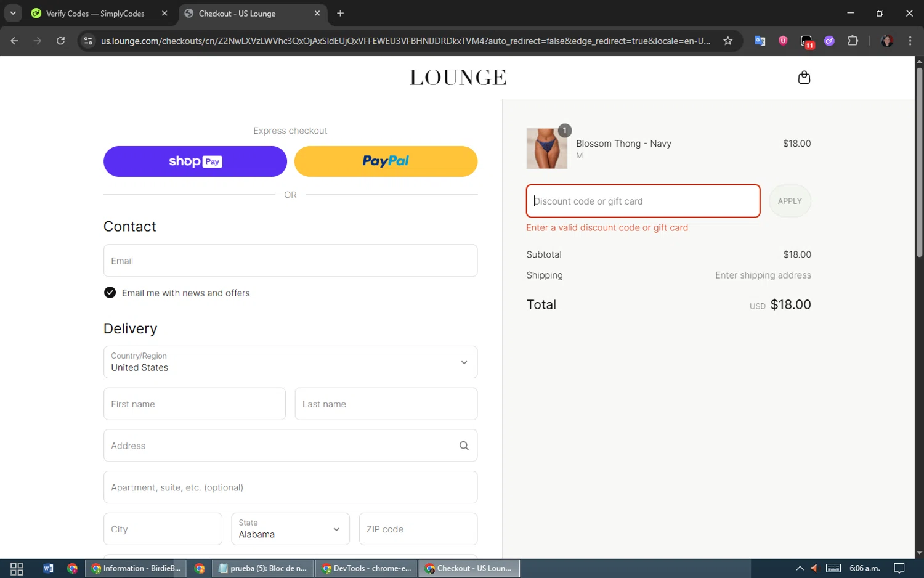The image size is (924, 578).
Task: Bookmark this page with star icon
Action: pyautogui.click(x=728, y=41)
